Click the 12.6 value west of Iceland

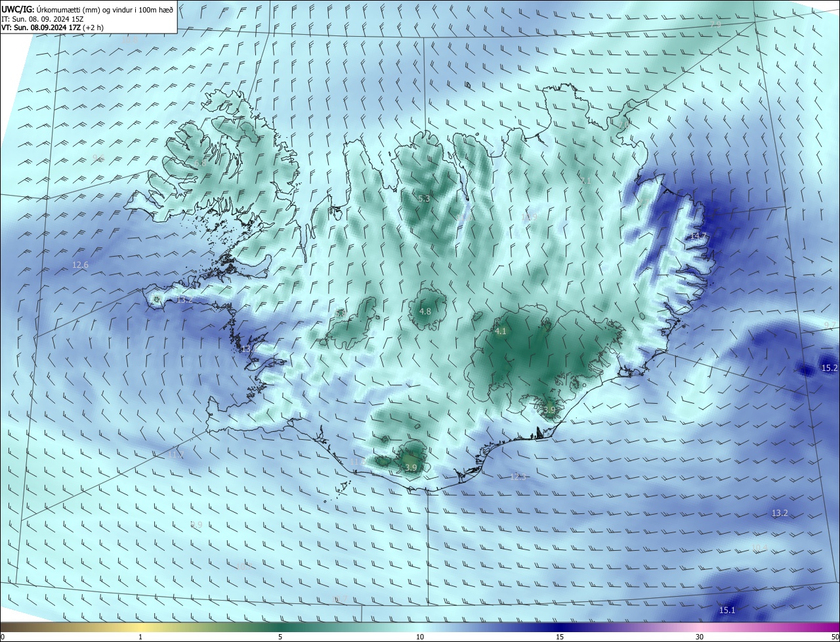coord(80,265)
